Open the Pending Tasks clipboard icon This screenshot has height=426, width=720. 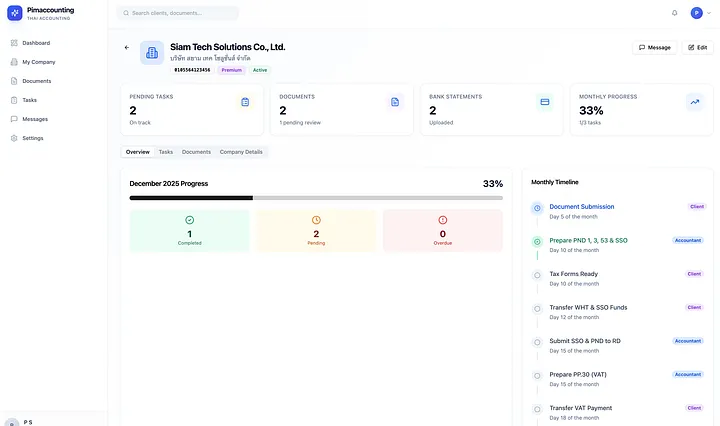pyautogui.click(x=245, y=102)
